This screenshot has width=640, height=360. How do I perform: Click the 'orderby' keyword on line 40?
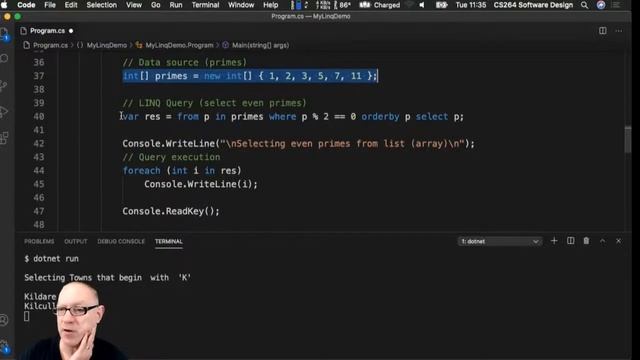(x=380, y=117)
